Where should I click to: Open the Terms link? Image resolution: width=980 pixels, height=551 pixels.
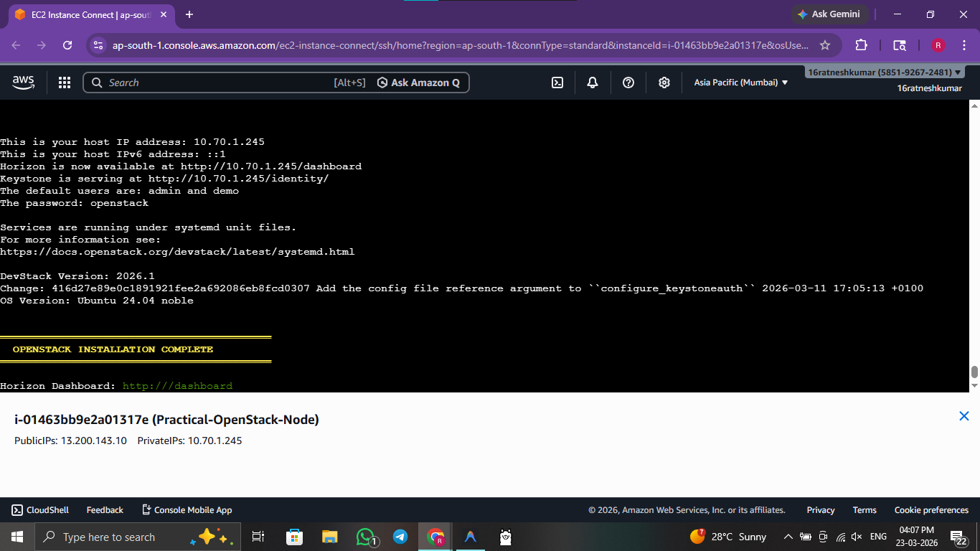(864, 510)
